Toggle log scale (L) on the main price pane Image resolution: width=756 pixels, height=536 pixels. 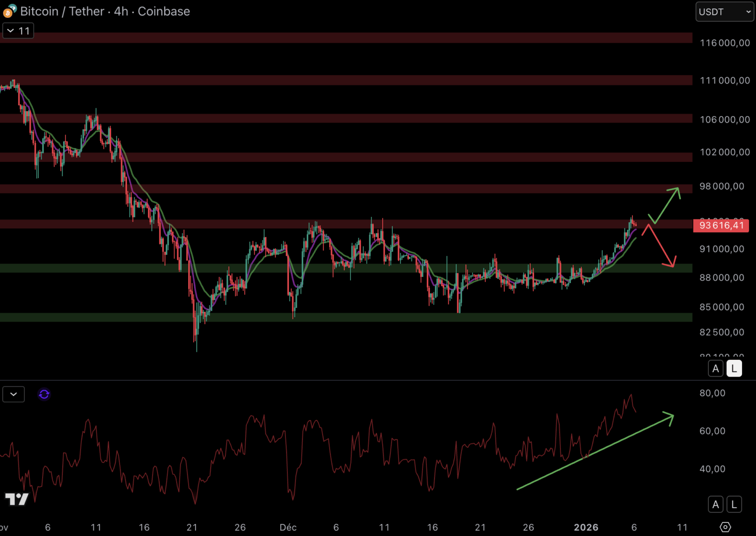pyautogui.click(x=734, y=369)
